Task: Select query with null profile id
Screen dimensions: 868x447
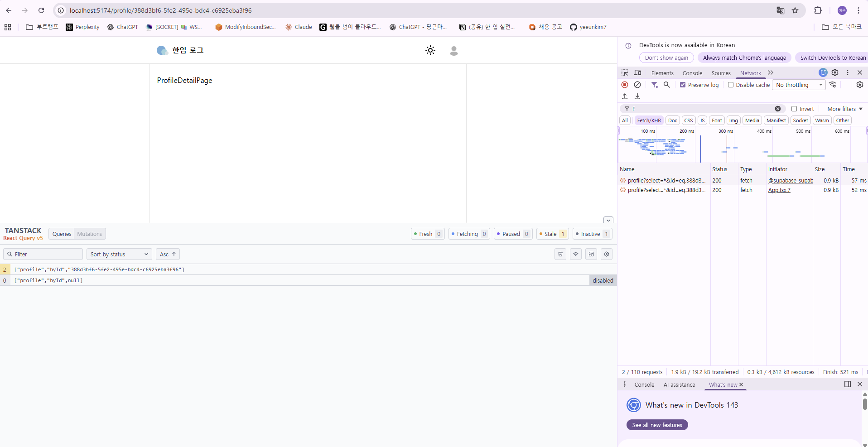Action: tap(308, 280)
